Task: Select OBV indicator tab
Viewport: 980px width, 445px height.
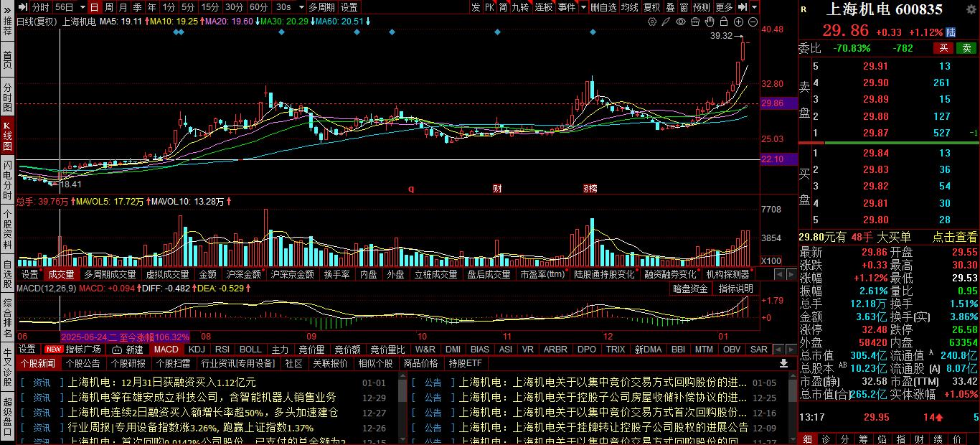Action: (x=732, y=350)
